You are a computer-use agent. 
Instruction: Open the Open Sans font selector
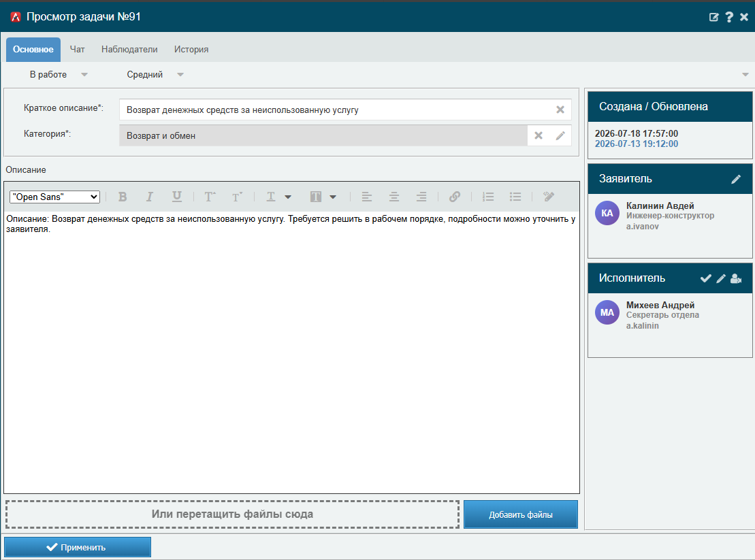point(55,197)
